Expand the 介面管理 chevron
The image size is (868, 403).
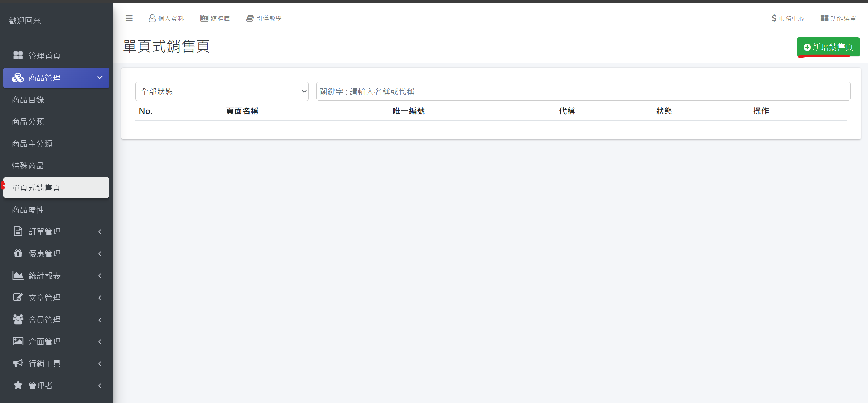[100, 342]
